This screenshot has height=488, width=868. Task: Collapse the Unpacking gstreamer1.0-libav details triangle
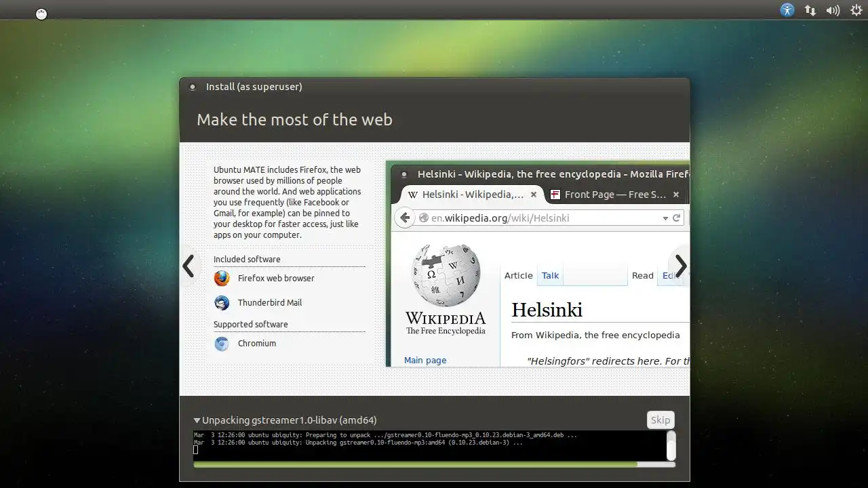pyautogui.click(x=197, y=420)
